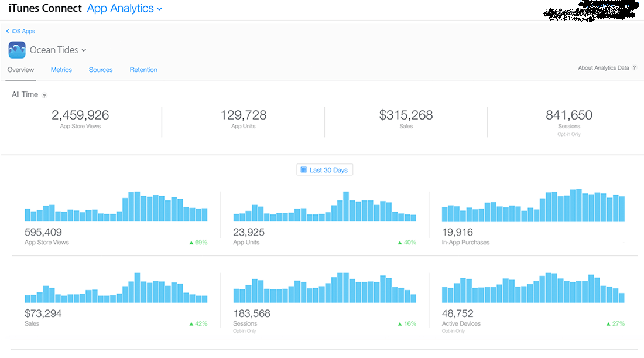Switch to the Metrics tab
Image resolution: width=644 pixels, height=358 pixels.
(61, 70)
